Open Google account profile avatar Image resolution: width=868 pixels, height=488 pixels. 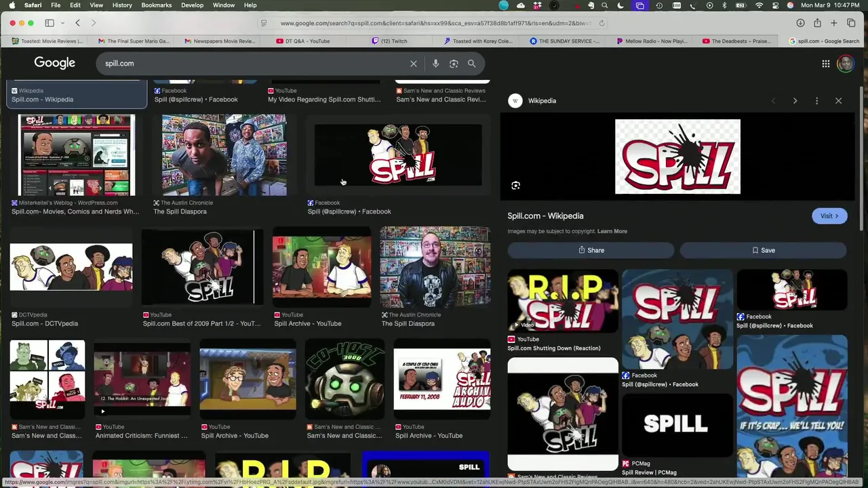click(845, 64)
